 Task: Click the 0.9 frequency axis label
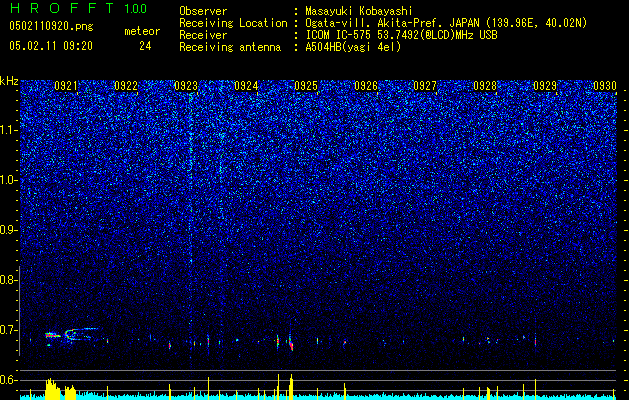[8, 230]
